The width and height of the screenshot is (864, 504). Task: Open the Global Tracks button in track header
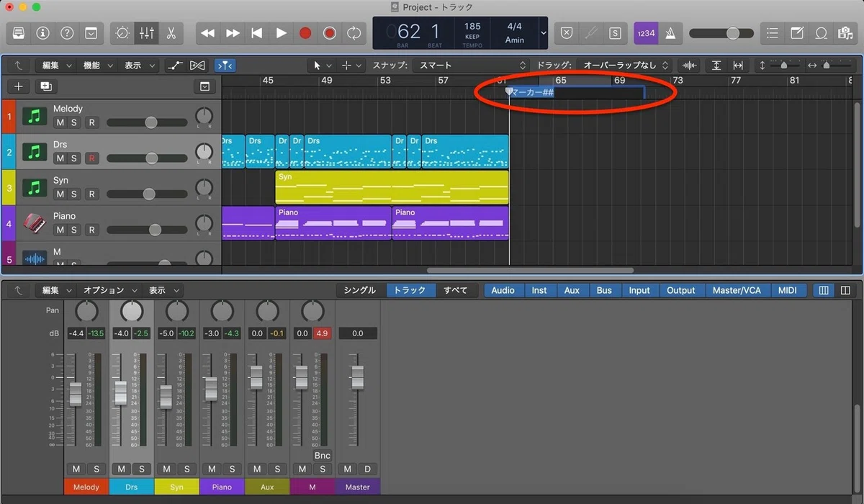[x=205, y=86]
